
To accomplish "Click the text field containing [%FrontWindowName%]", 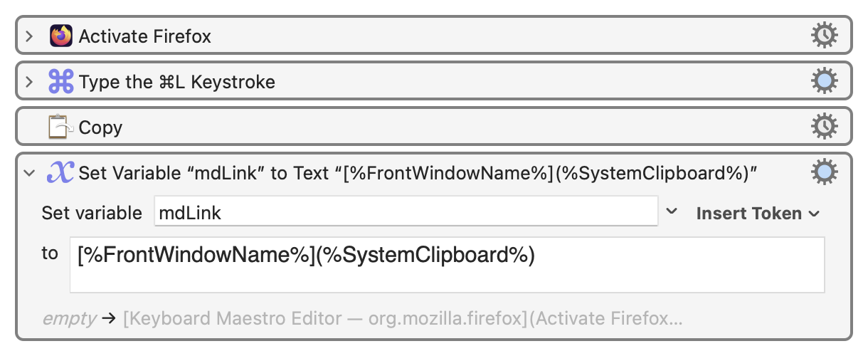I will pyautogui.click(x=447, y=264).
